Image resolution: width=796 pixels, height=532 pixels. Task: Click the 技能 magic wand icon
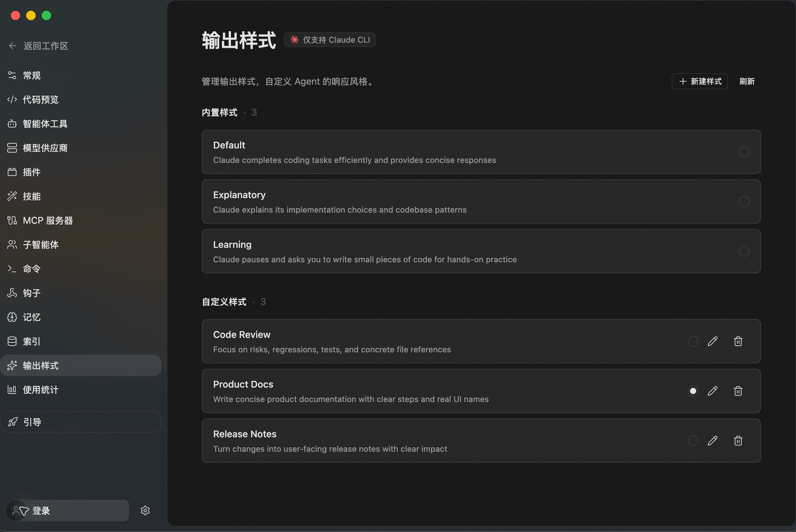[x=12, y=196]
